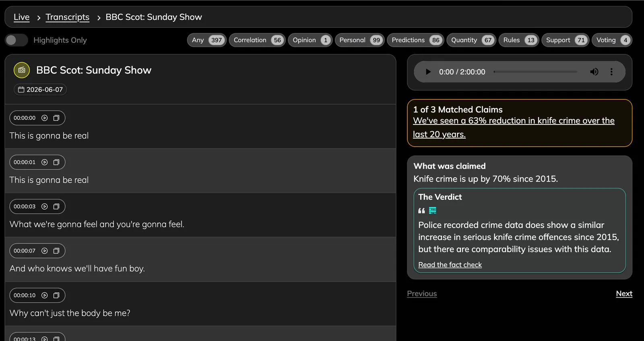The width and height of the screenshot is (644, 341).
Task: Filter by Opinion claims
Action: tap(310, 40)
